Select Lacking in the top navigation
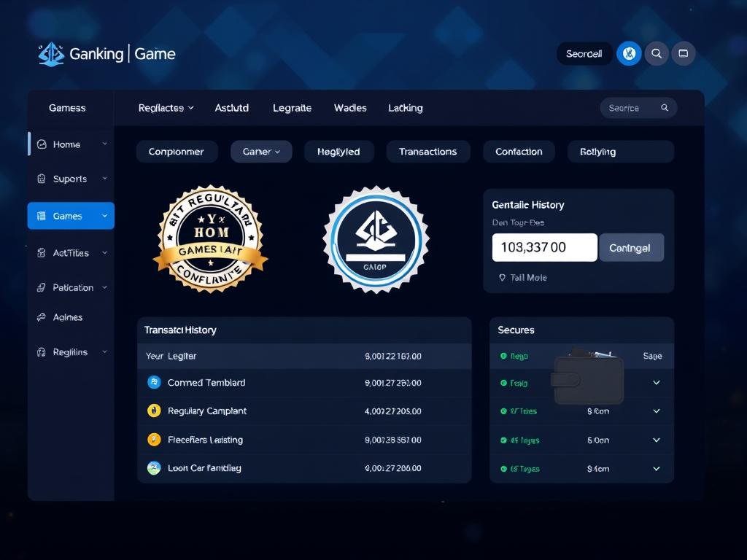The image size is (747, 560). (x=405, y=107)
